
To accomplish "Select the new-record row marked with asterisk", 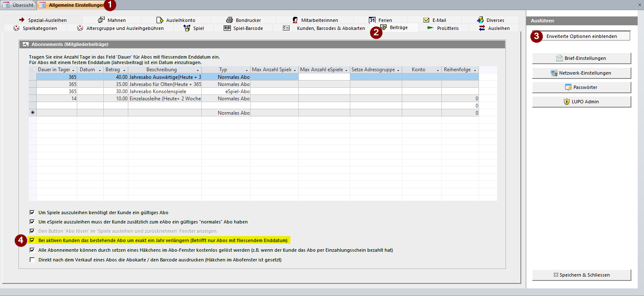I will [x=32, y=113].
